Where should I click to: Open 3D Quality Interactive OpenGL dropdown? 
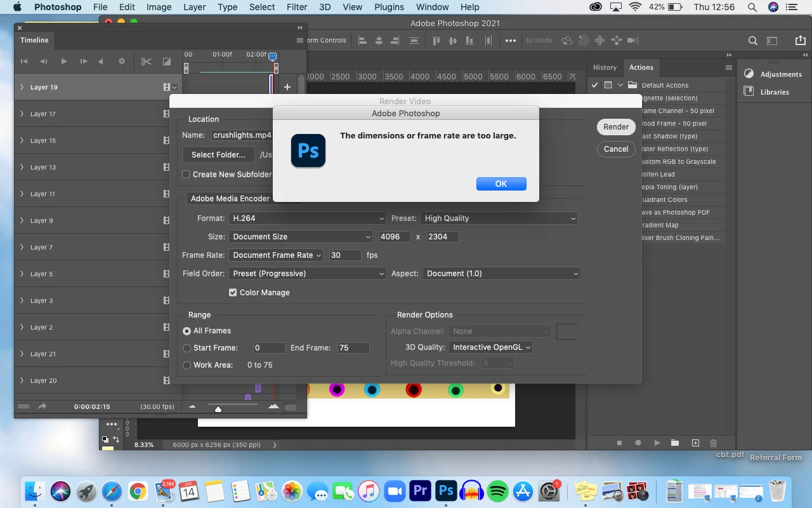490,347
